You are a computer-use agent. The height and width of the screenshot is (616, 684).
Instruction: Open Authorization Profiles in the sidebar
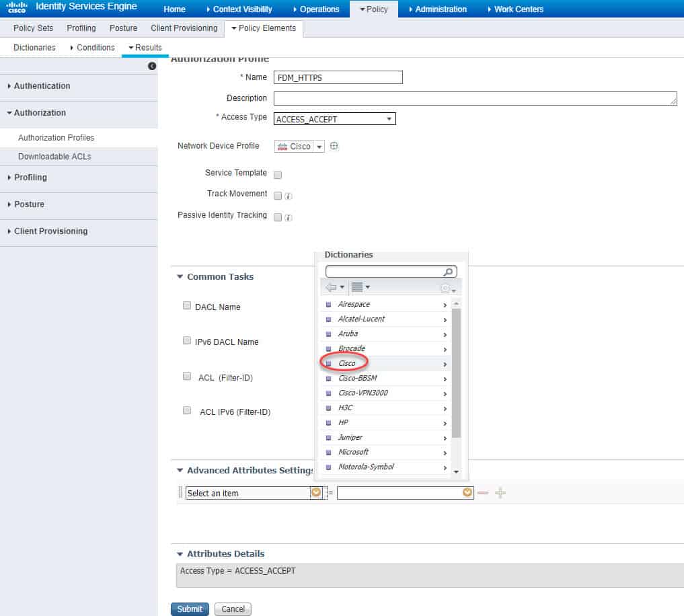(x=56, y=138)
